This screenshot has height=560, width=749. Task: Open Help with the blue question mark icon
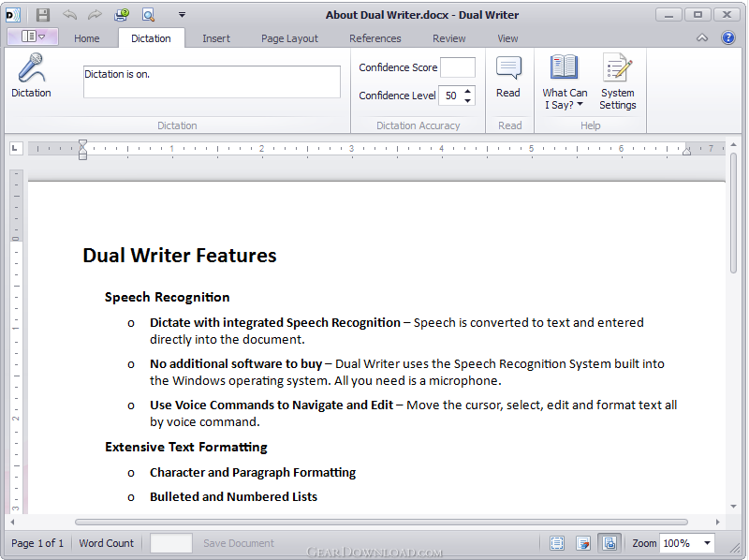728,37
